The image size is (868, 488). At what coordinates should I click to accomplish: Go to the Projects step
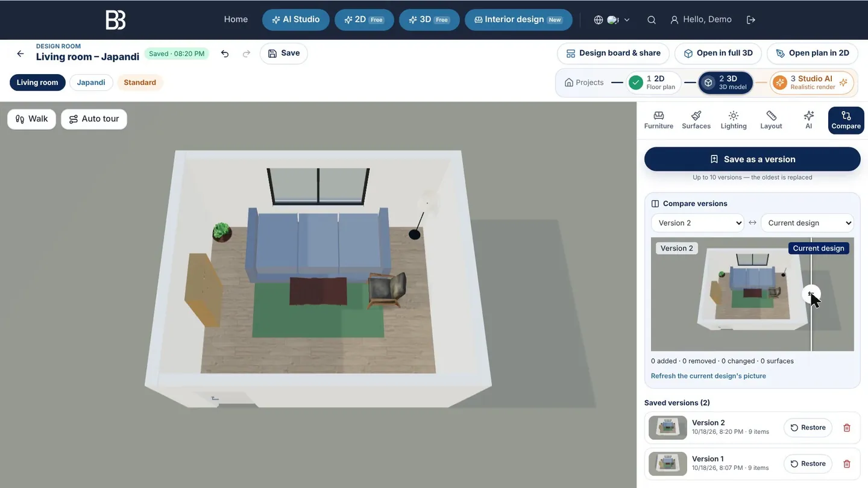[x=583, y=83]
